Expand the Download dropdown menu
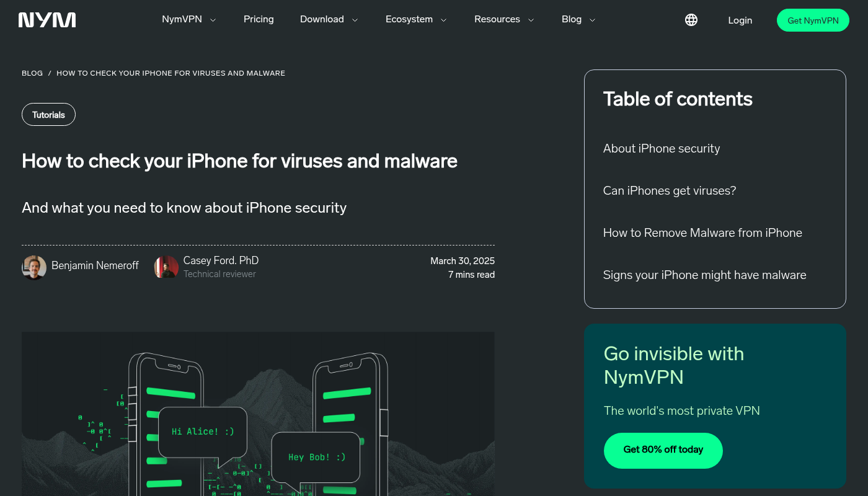868x496 pixels. (329, 19)
